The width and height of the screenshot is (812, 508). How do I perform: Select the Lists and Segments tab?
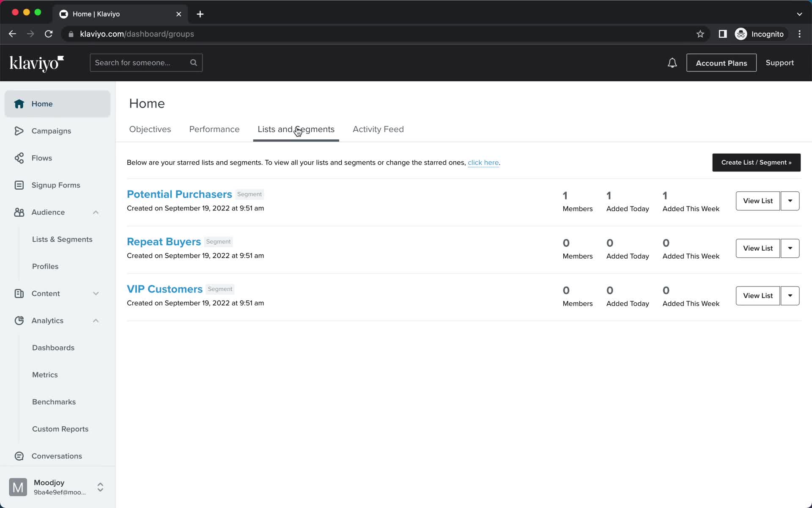click(x=296, y=129)
